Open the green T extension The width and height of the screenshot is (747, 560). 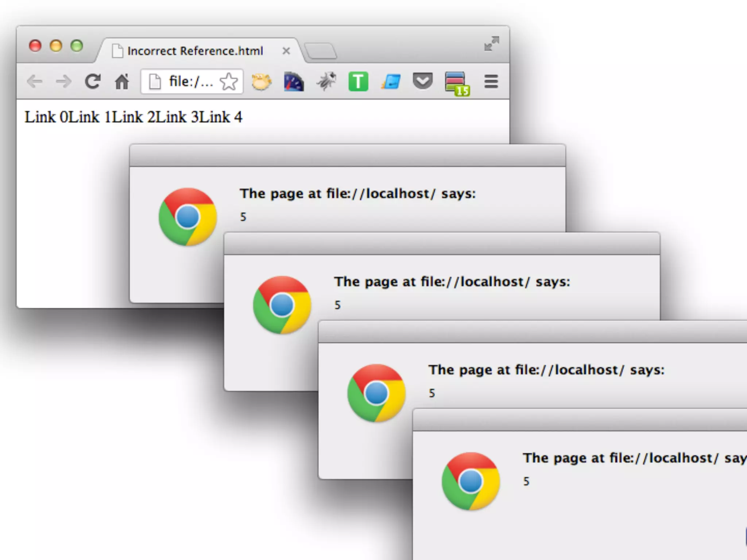tap(358, 81)
